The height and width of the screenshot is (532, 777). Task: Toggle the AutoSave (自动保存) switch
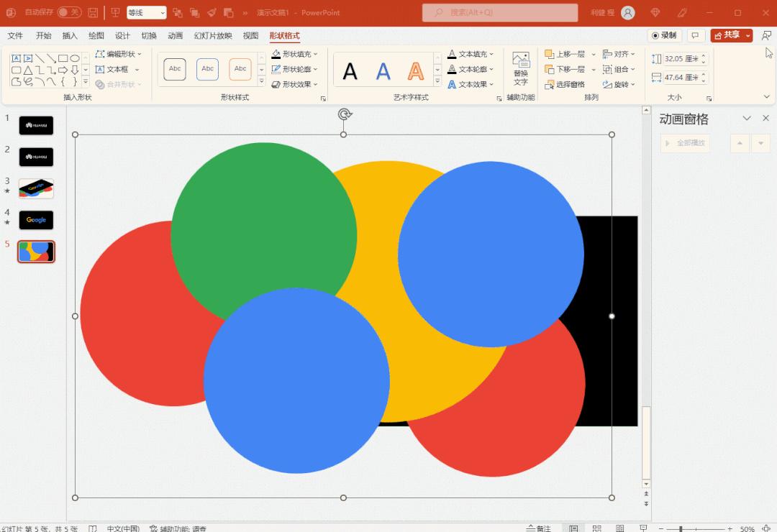click(x=69, y=12)
